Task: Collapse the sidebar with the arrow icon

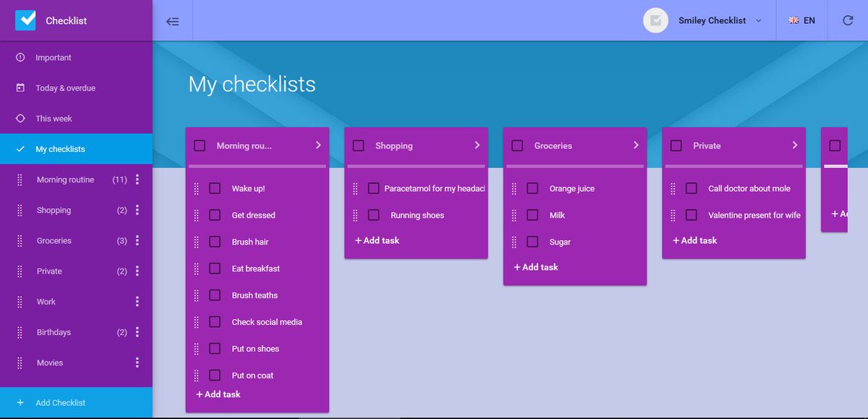Action: pyautogui.click(x=172, y=21)
